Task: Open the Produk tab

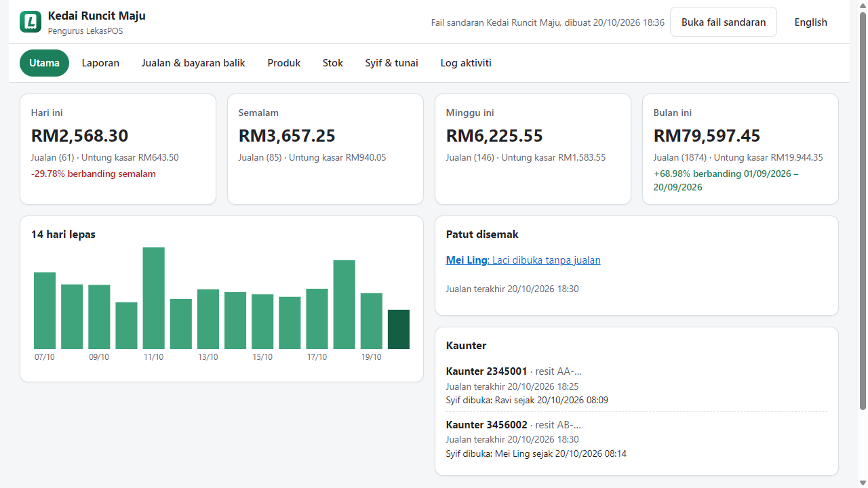Action: coord(284,63)
